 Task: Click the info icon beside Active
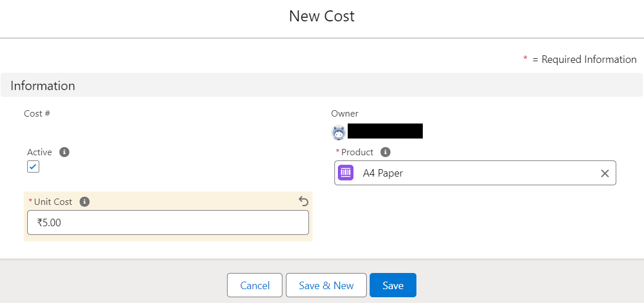click(x=65, y=152)
